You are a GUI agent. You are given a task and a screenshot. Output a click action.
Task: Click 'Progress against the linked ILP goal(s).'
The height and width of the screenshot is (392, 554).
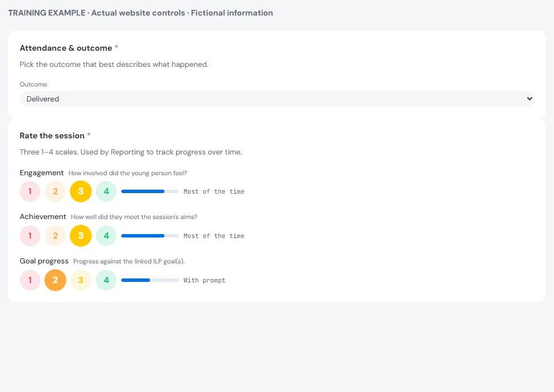tap(129, 262)
